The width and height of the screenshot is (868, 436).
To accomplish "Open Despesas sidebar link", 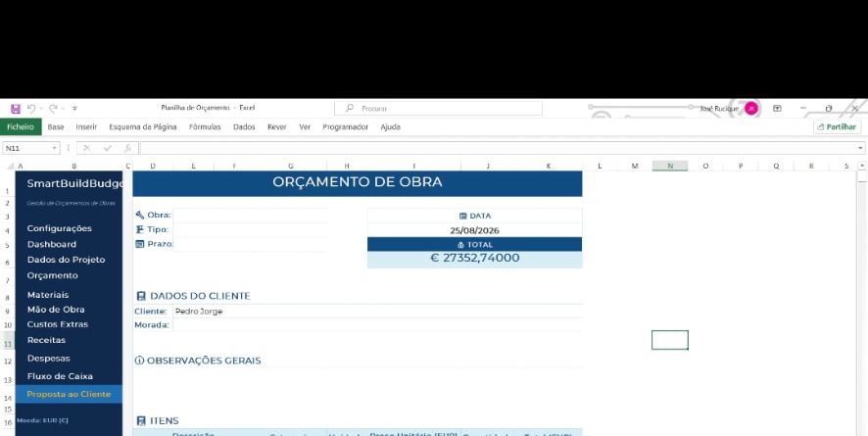I will coord(49,359).
